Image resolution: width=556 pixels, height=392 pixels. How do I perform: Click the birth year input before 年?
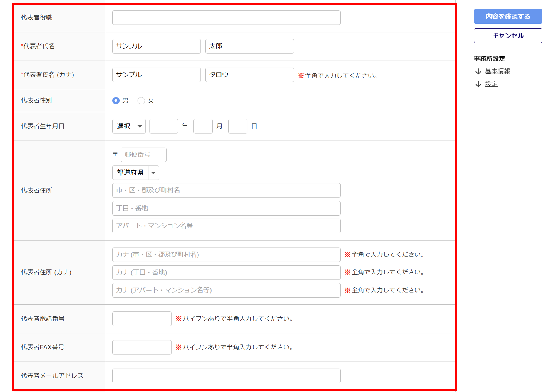163,126
